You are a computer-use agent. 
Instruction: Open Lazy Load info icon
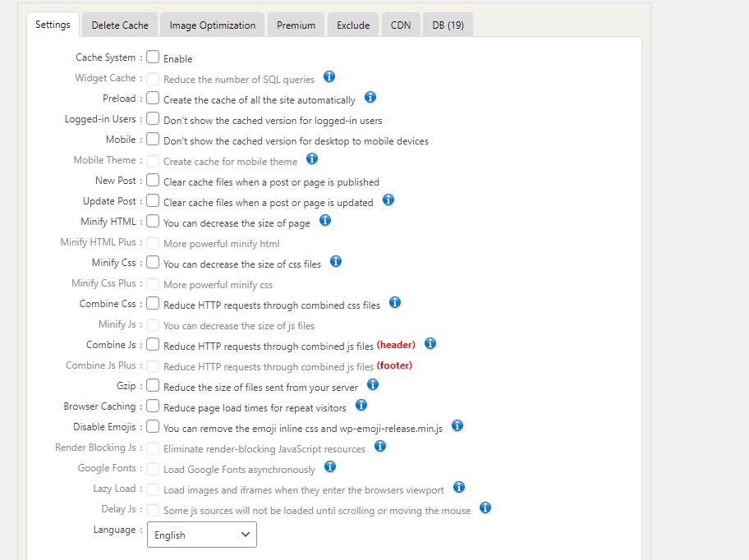point(459,487)
